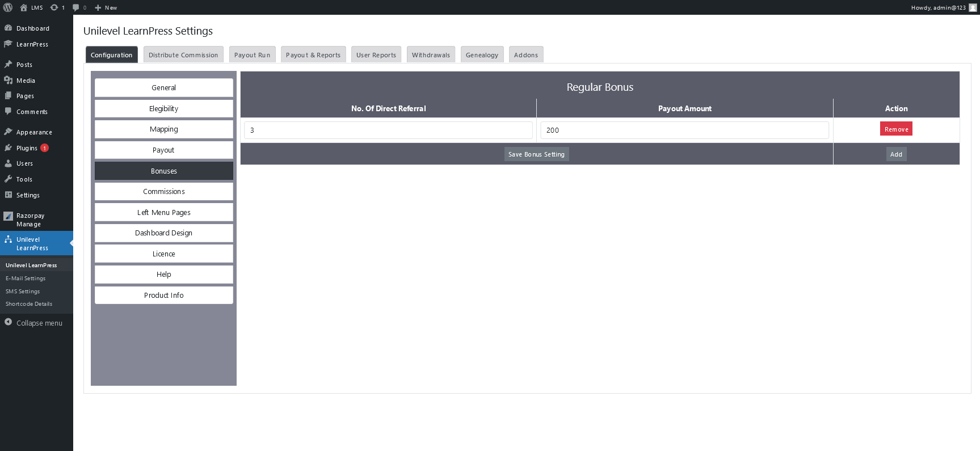
Task: Open Plugins via the plug icon
Action: (8, 147)
